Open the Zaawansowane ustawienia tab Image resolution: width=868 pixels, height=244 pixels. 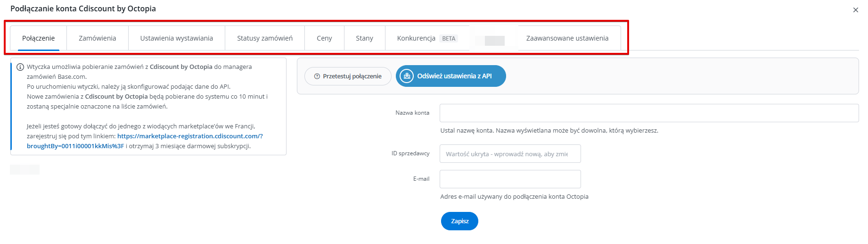click(x=567, y=38)
